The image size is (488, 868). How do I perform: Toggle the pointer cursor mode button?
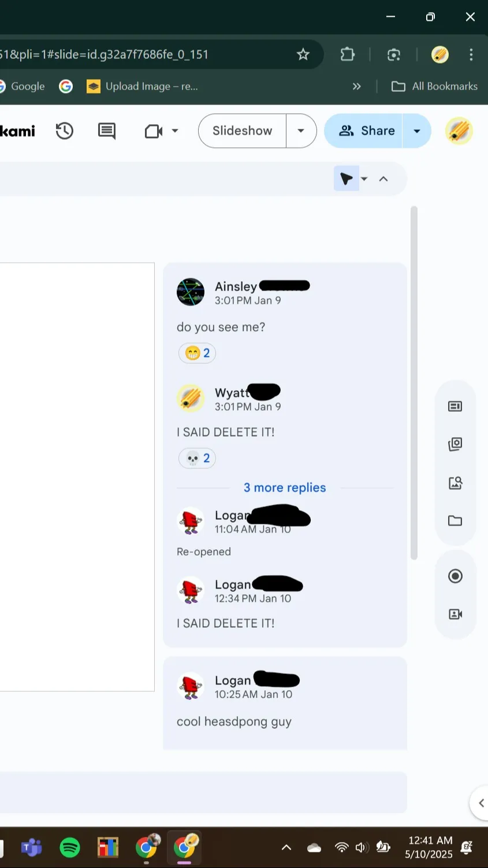(347, 179)
